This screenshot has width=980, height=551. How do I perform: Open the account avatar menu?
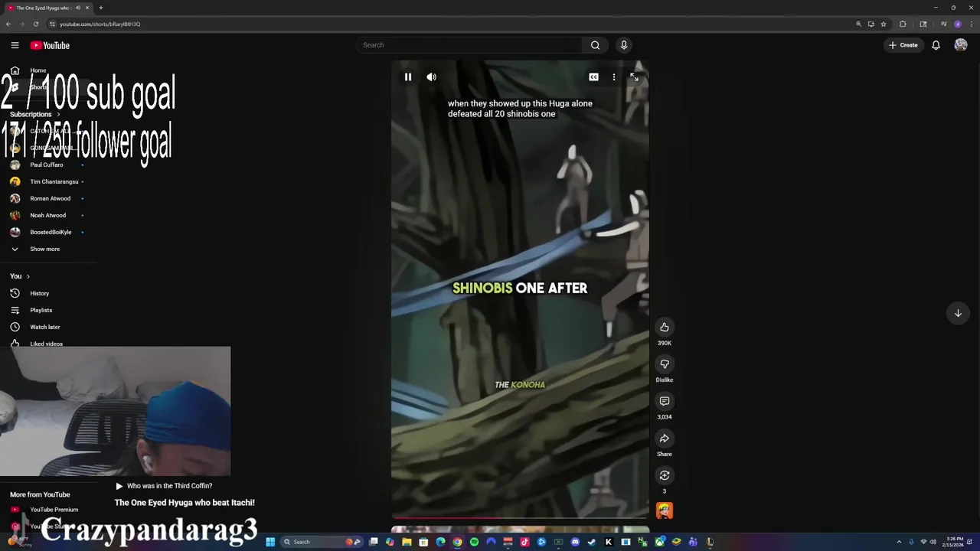961,45
